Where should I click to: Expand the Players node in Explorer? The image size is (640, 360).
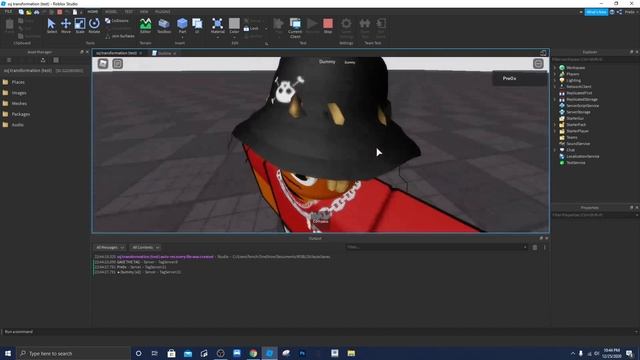tap(555, 74)
